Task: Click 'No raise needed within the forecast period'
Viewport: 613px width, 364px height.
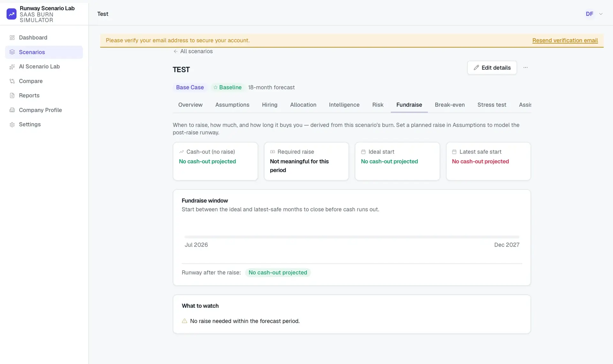Action: coord(245,321)
